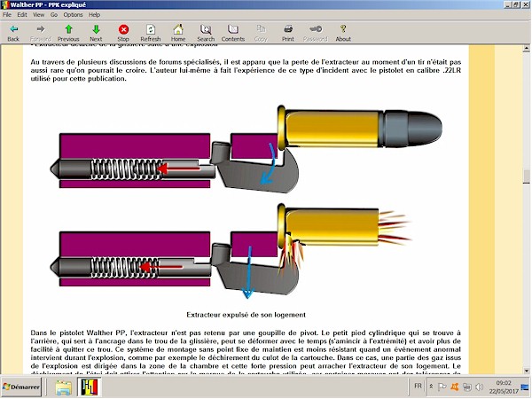Click the scrollbar up arrow
Screen dimensions: 532x399
click(526, 49)
